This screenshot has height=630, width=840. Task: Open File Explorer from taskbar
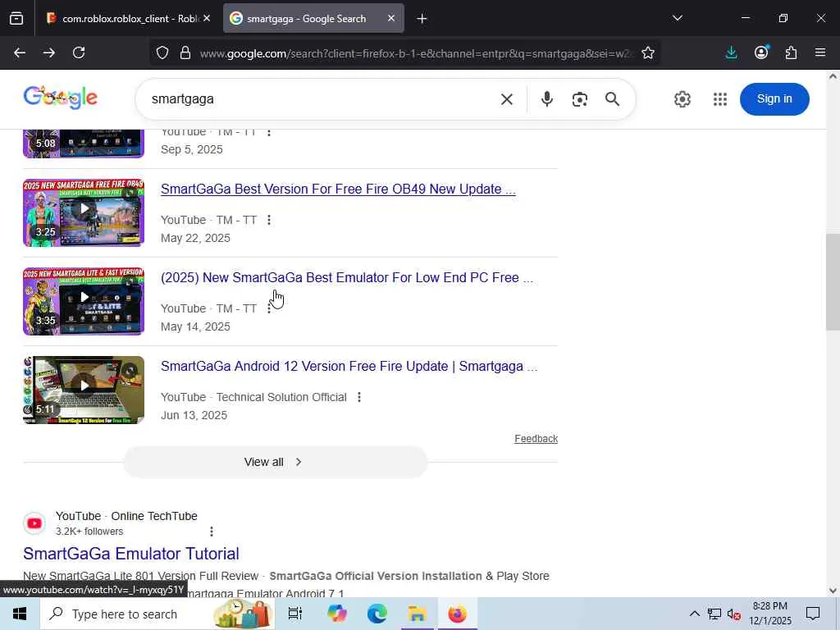[417, 614]
